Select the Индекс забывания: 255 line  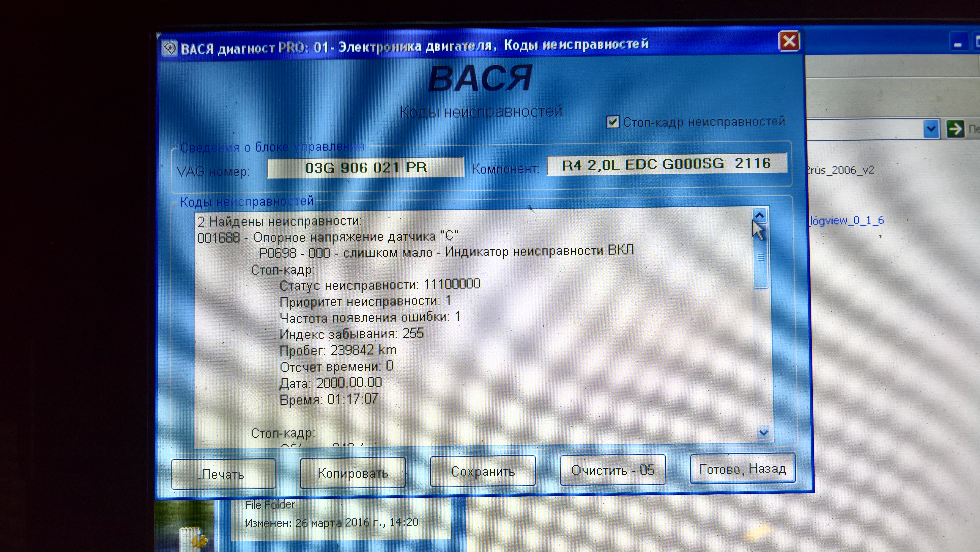pyautogui.click(x=352, y=333)
